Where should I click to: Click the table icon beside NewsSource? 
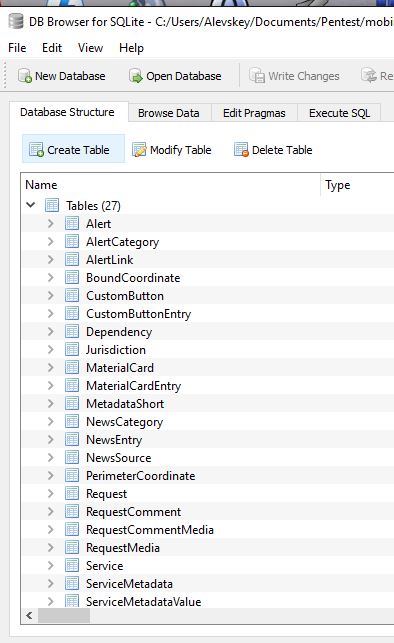tap(72, 458)
